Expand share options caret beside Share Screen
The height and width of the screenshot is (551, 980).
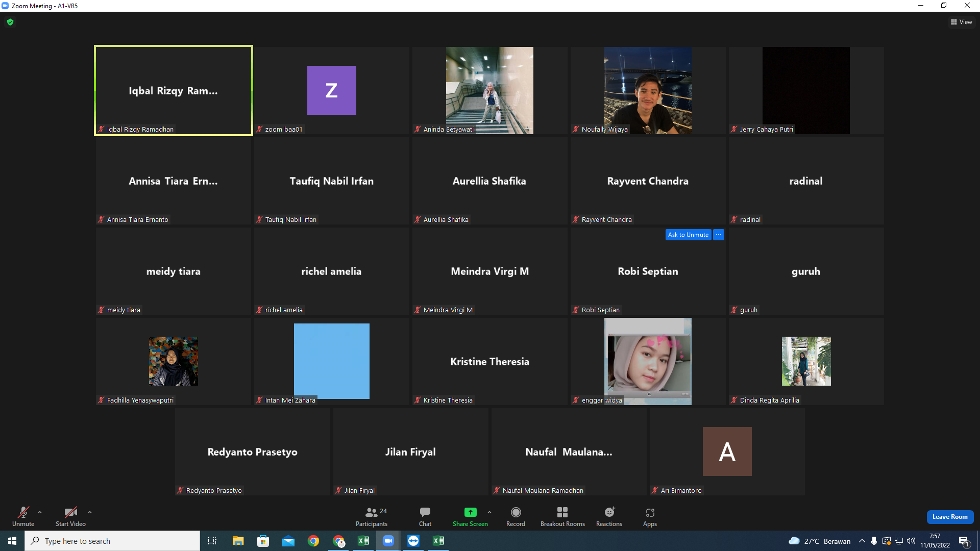(489, 512)
